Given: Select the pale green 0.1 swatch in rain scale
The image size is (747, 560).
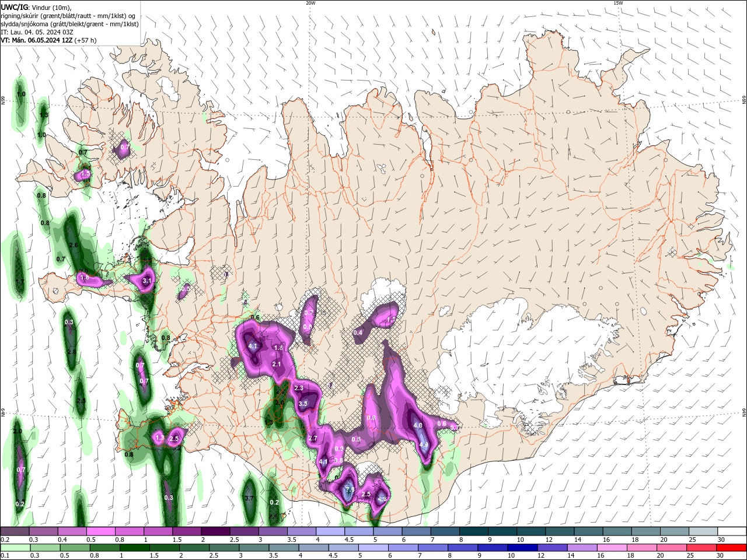Looking at the screenshot, I should click(x=15, y=548).
